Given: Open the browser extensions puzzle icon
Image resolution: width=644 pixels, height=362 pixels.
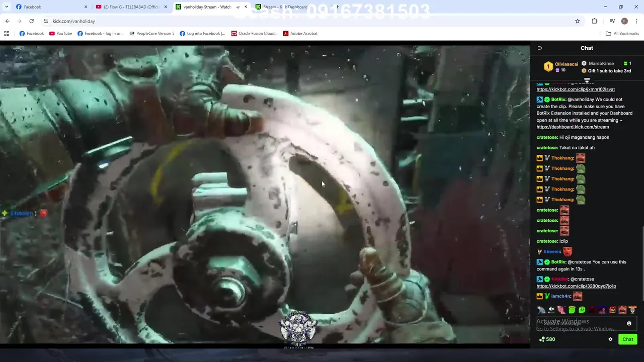Looking at the screenshot, I should coord(595,21).
